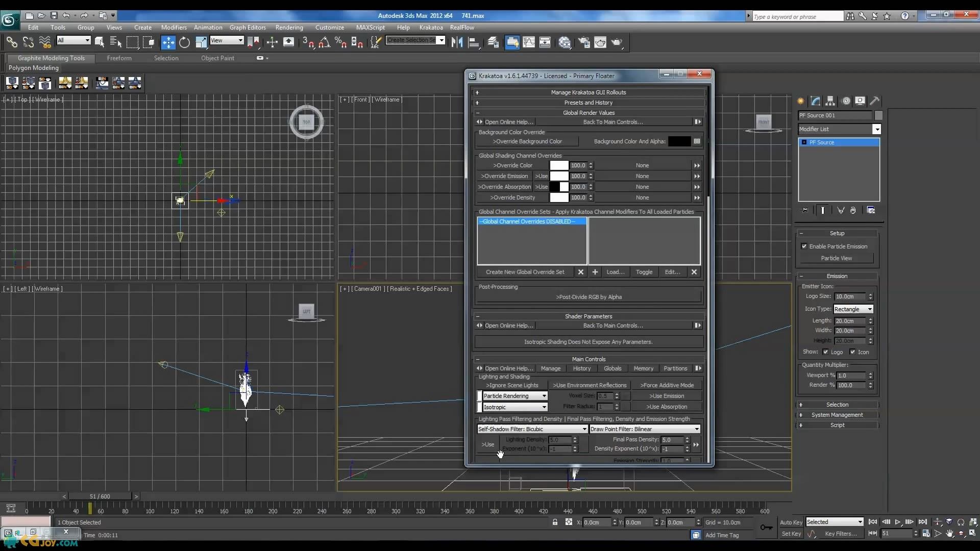Viewport: 980px width, 551px height.
Task: Click the Pin Stack icon under modifier stack
Action: (x=805, y=210)
